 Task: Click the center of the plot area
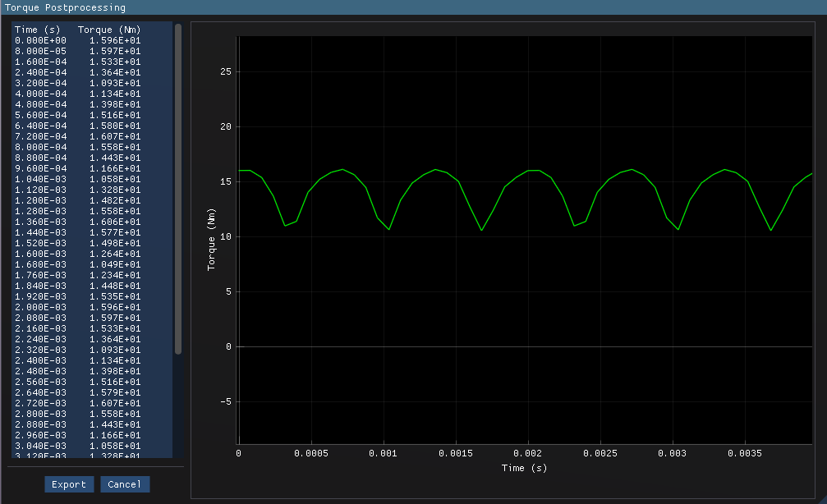tap(524, 237)
